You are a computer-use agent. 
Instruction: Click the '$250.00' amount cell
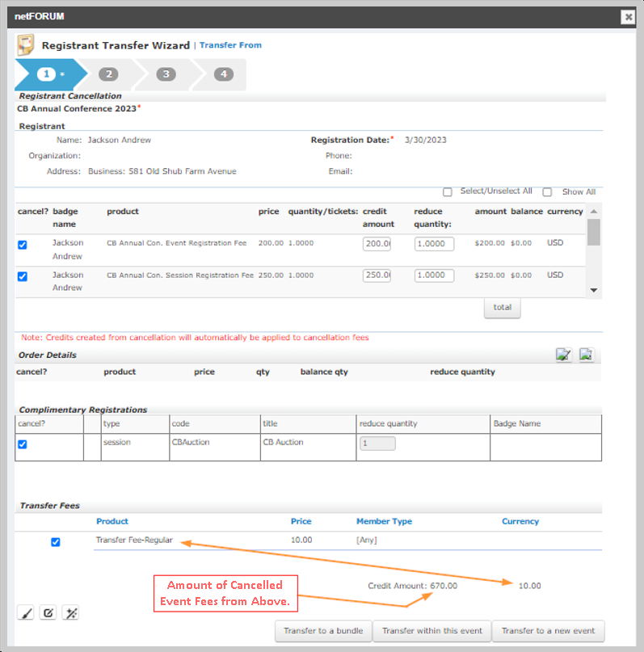point(490,276)
